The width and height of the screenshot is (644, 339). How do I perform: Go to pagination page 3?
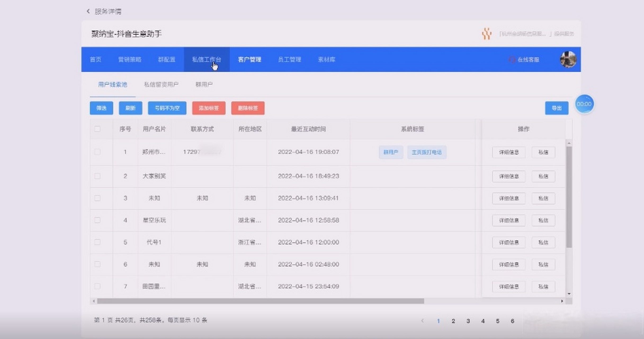point(468,320)
